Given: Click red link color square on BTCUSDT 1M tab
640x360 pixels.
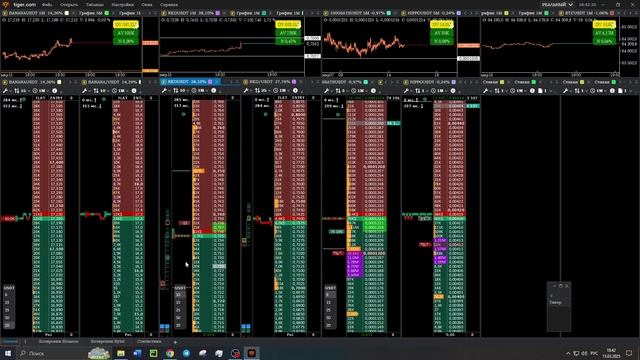Looking at the screenshot, I should point(612,13).
